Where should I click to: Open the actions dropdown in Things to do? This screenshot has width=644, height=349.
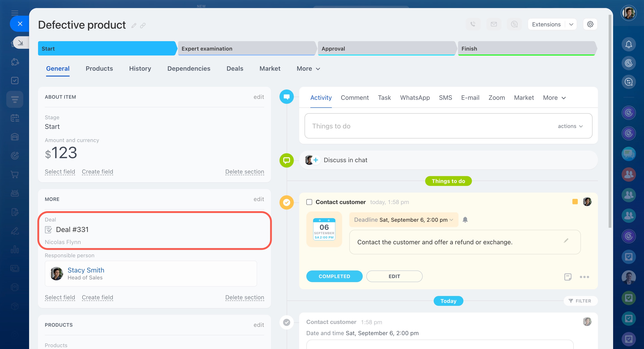click(570, 126)
